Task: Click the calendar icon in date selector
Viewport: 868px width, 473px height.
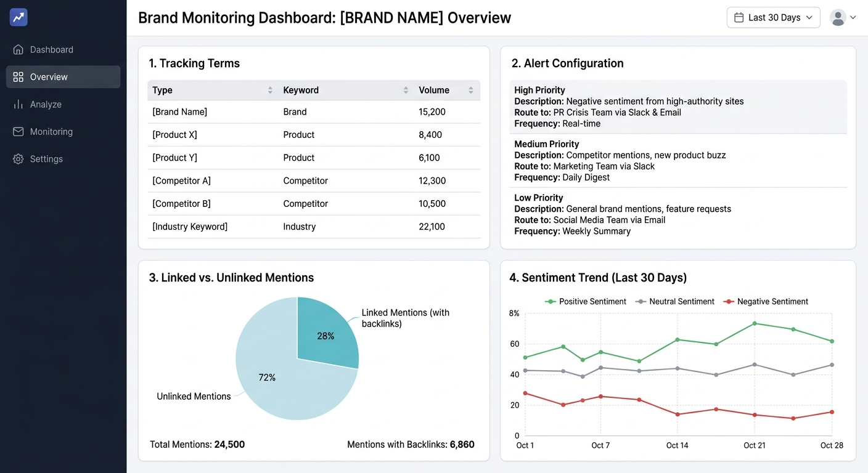Action: [738, 17]
